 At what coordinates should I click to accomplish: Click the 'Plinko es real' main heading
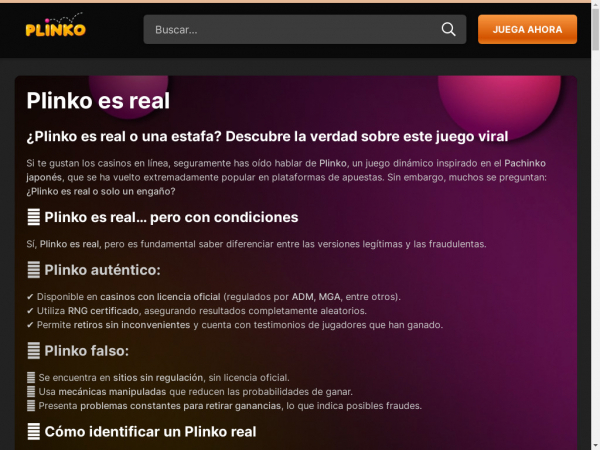(x=98, y=101)
